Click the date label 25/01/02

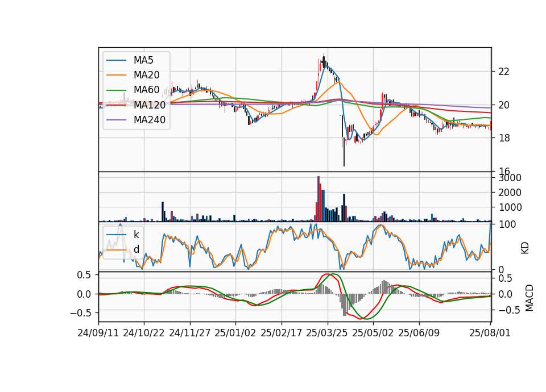[235, 333]
